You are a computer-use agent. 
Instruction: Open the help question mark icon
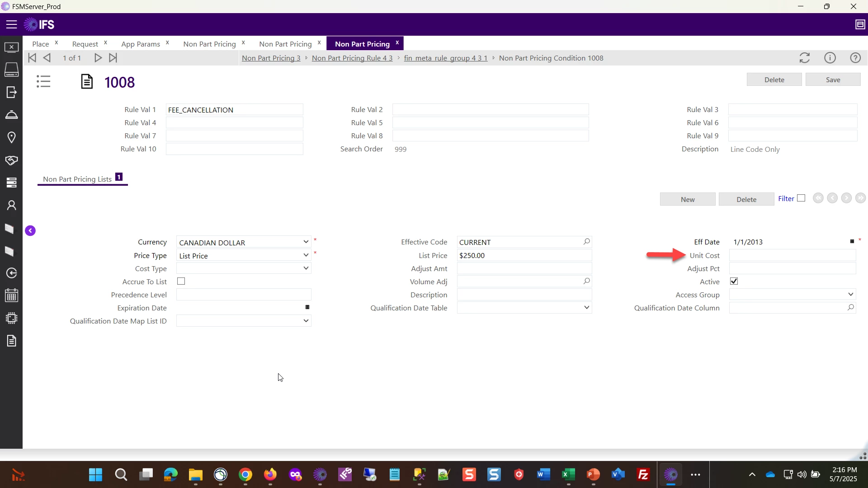(x=855, y=58)
